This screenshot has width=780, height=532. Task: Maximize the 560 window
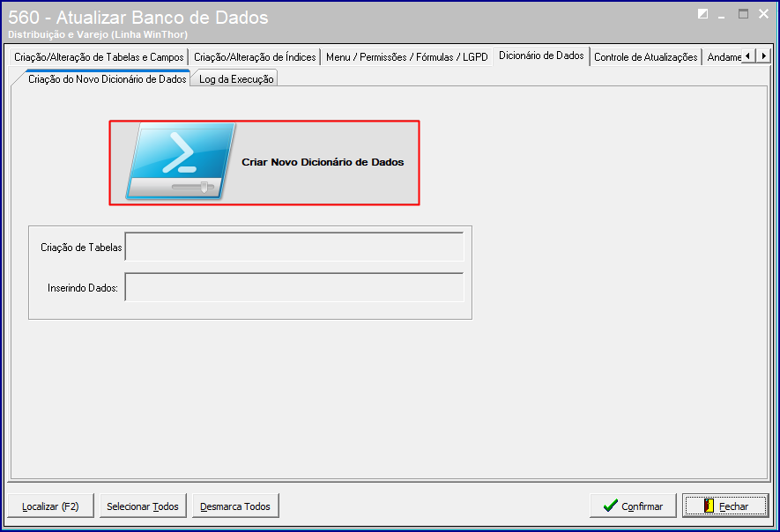743,14
